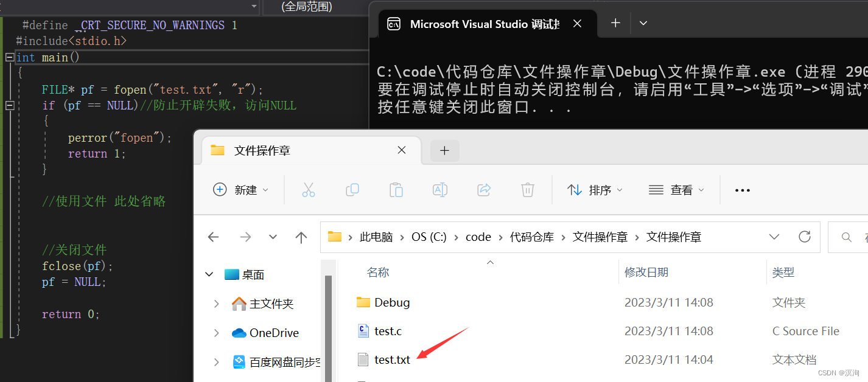Open a new File Explorer tab with plus
Viewport: 868px width, 382px height.
444,150
